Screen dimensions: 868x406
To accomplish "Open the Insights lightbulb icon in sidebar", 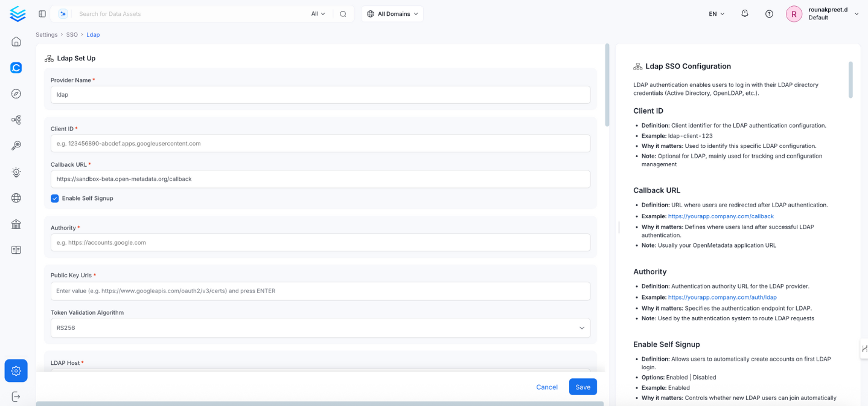I will (x=16, y=172).
